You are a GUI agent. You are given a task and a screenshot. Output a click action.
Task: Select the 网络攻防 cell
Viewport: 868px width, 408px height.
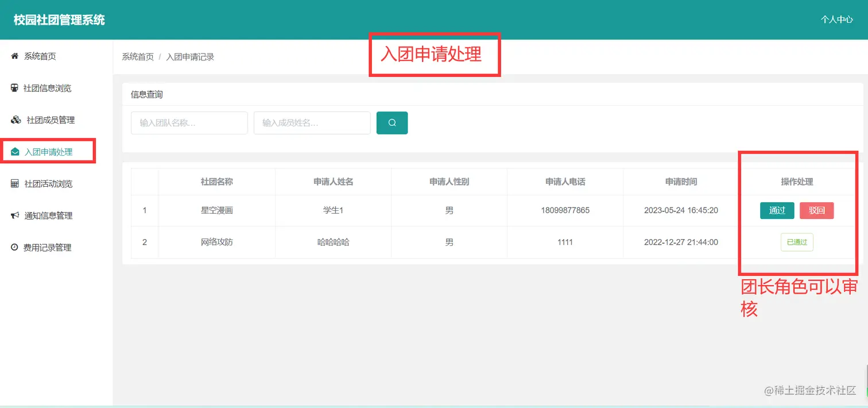click(x=217, y=243)
